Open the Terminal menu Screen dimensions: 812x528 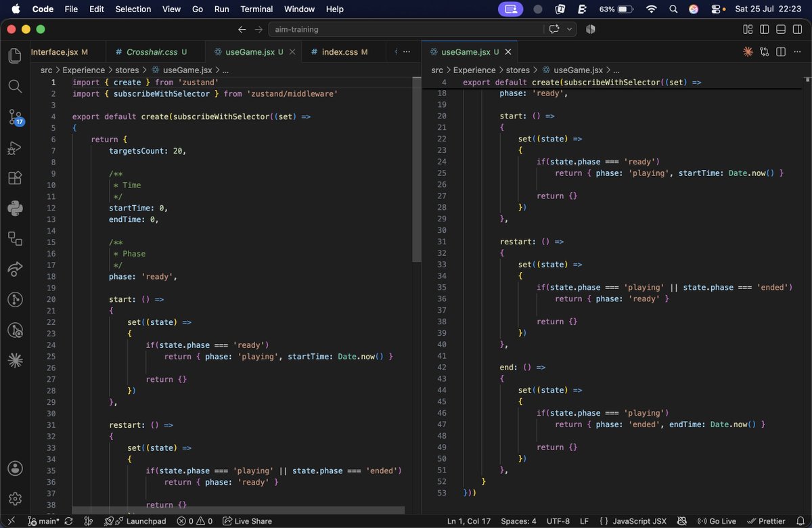(256, 9)
